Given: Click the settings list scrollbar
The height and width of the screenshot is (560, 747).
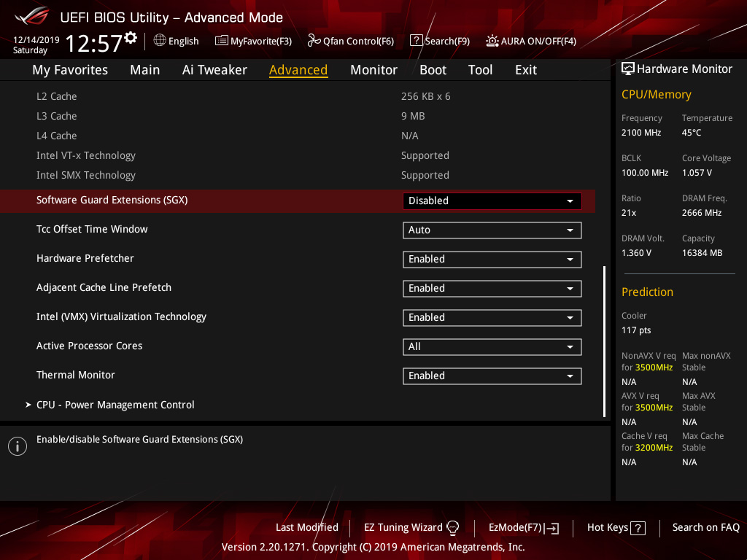Looking at the screenshot, I should click(x=604, y=341).
